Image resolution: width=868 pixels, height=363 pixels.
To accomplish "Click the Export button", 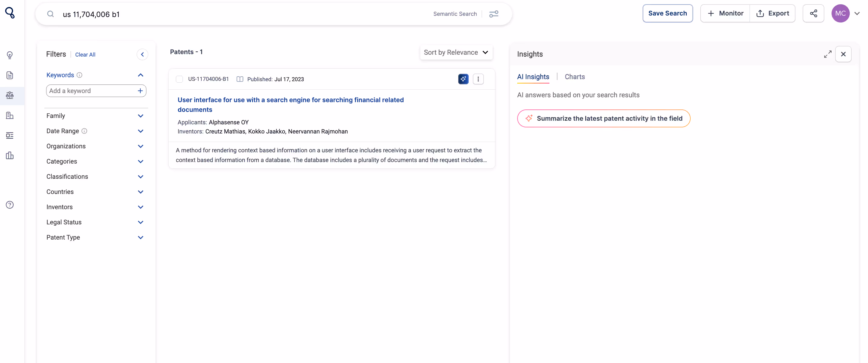I will coord(773,13).
